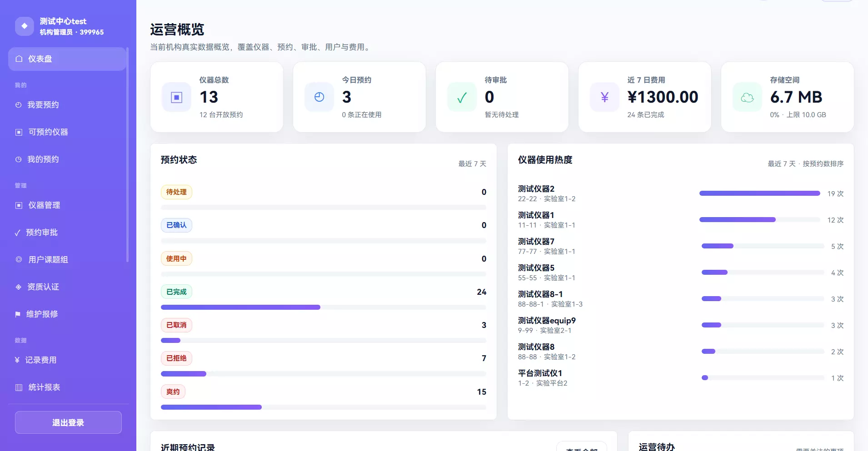Click the 6.7 MB storage value
Image resolution: width=868 pixels, height=451 pixels.
click(796, 97)
